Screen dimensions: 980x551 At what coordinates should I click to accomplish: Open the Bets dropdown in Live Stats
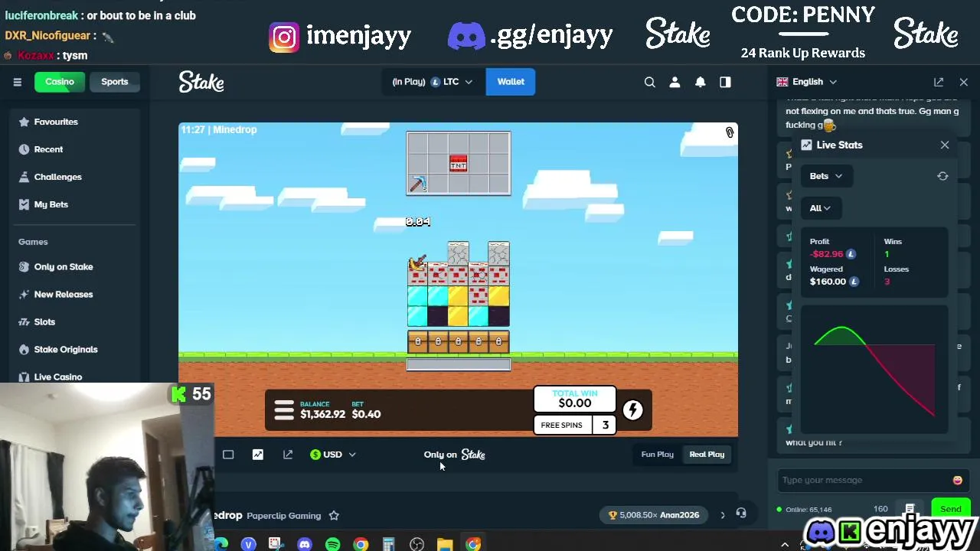click(x=826, y=176)
